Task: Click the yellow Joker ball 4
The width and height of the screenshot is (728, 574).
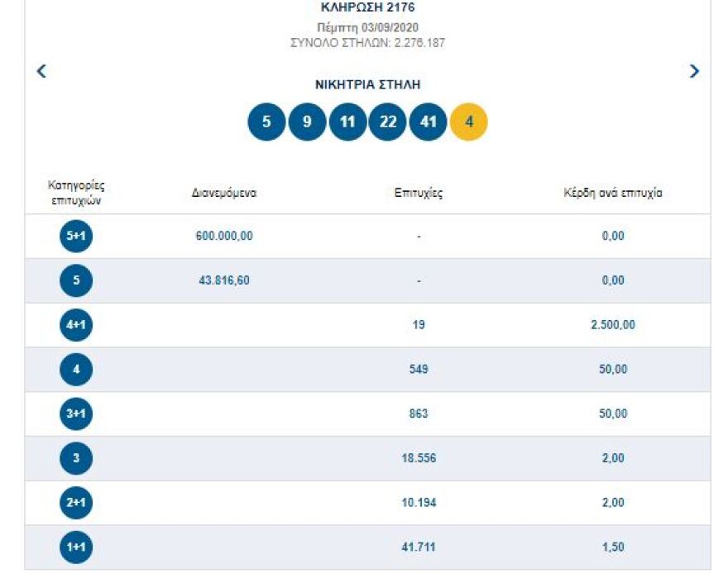Action: [469, 121]
